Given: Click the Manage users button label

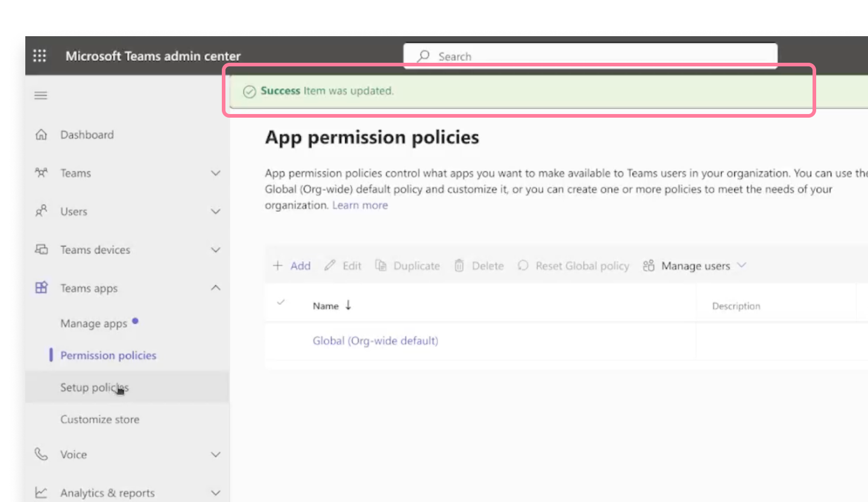Looking at the screenshot, I should (x=696, y=266).
